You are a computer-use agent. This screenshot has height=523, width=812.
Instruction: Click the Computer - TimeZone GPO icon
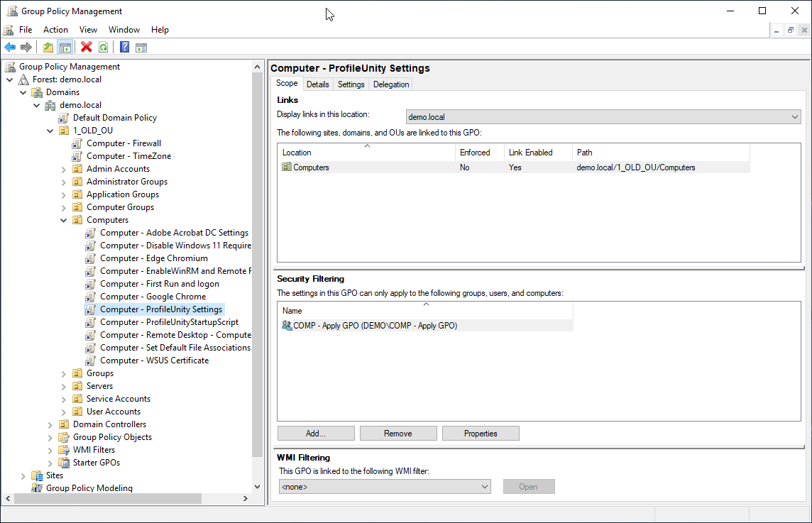click(x=77, y=156)
